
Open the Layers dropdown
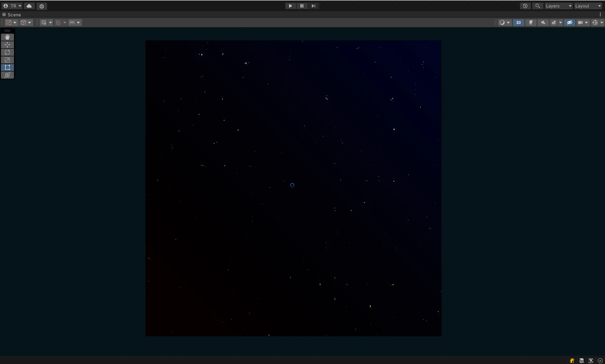tap(559, 6)
